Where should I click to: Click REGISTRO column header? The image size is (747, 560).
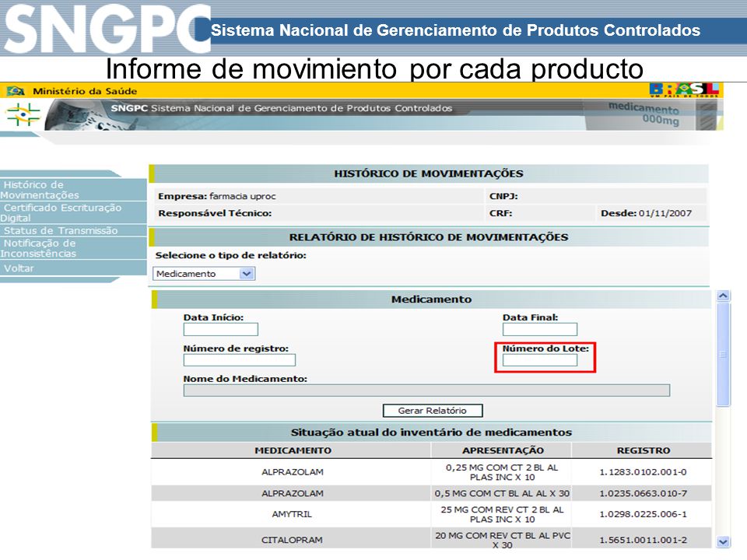point(644,450)
